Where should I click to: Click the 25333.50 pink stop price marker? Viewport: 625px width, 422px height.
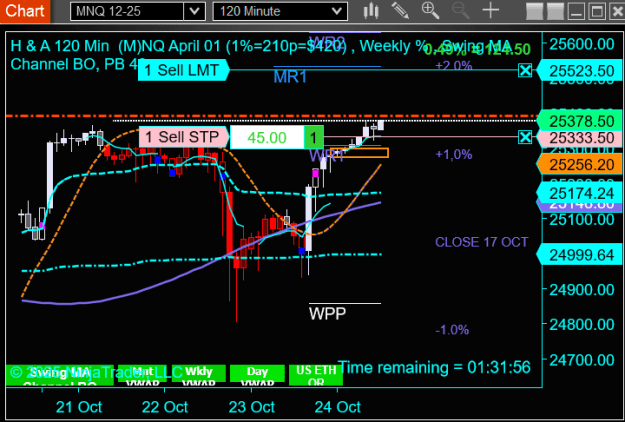(581, 138)
